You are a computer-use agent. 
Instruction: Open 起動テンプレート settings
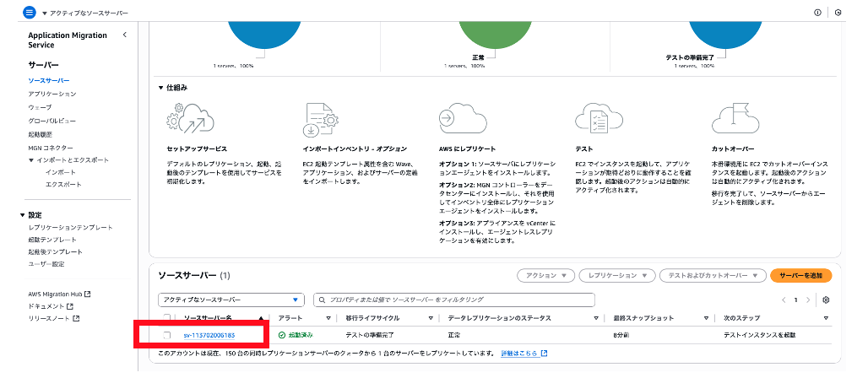pyautogui.click(x=52, y=240)
